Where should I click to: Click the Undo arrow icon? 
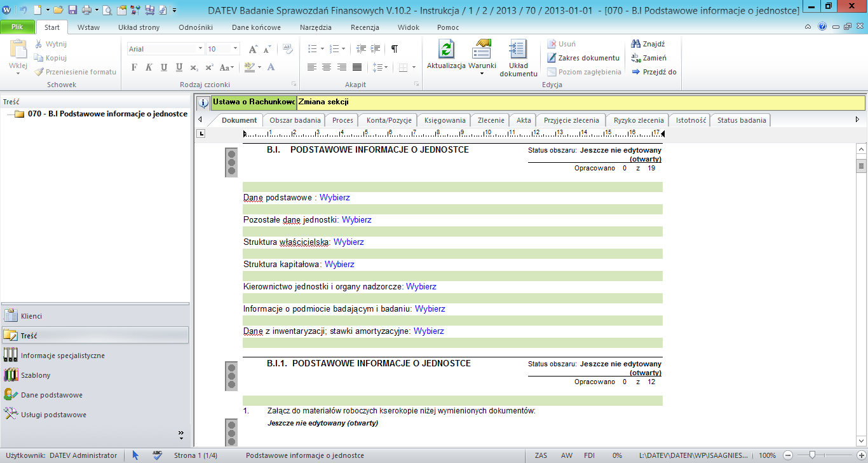[x=24, y=10]
